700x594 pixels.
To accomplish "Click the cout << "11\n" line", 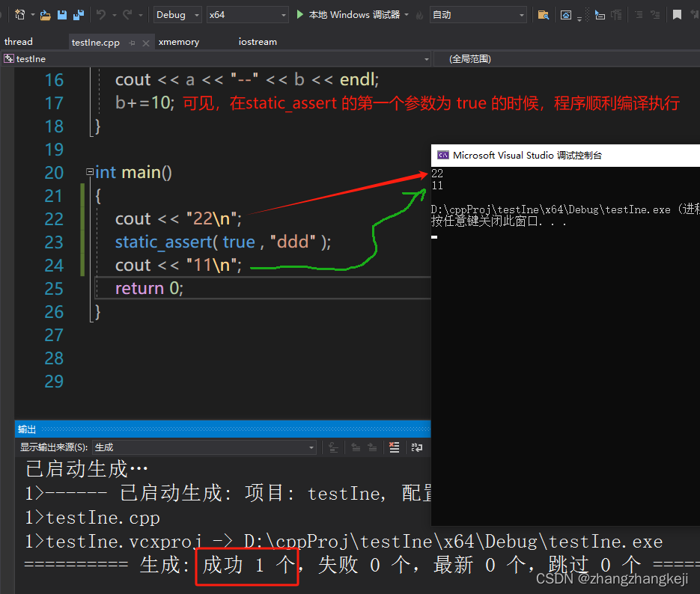I will (x=178, y=266).
